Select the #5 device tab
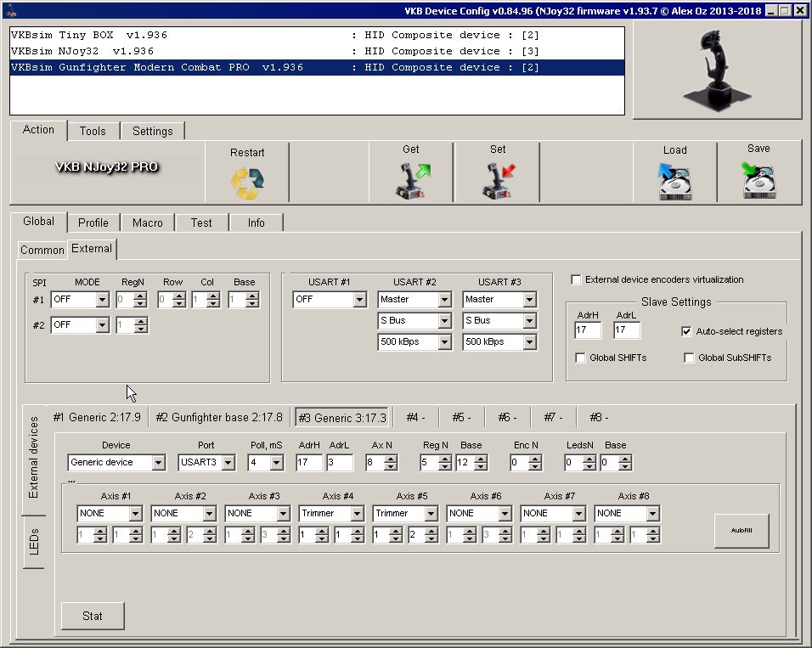 461,418
